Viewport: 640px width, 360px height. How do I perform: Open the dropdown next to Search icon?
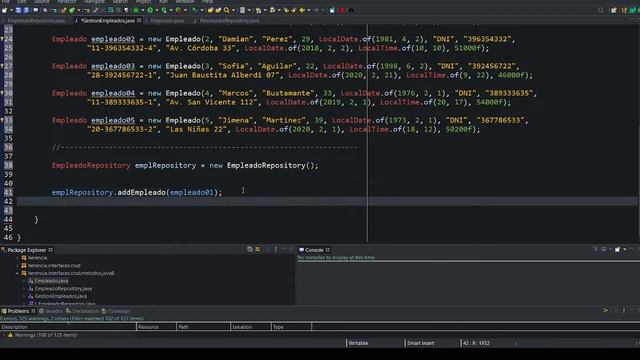pos(233,10)
